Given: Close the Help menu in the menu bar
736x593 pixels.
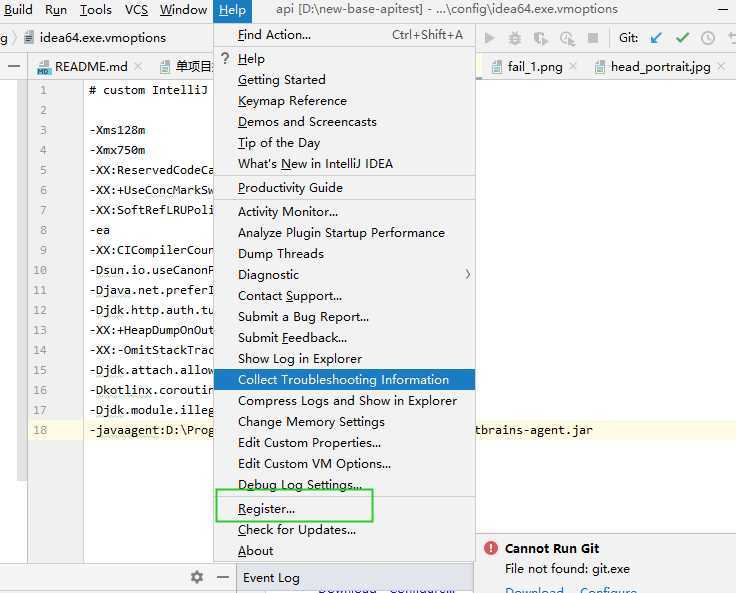Looking at the screenshot, I should coord(232,10).
